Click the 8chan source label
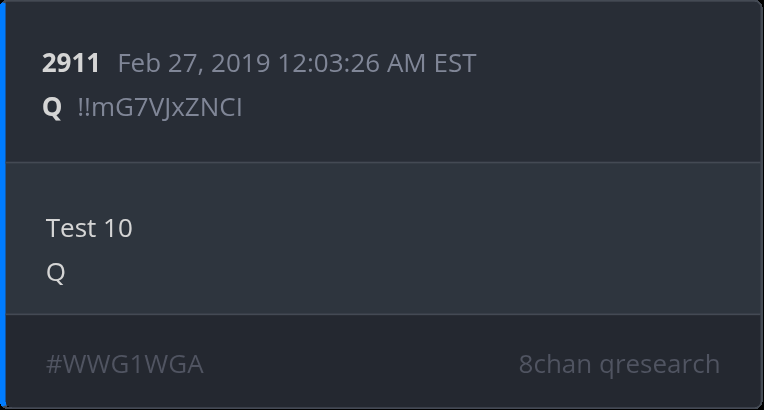 [x=555, y=364]
